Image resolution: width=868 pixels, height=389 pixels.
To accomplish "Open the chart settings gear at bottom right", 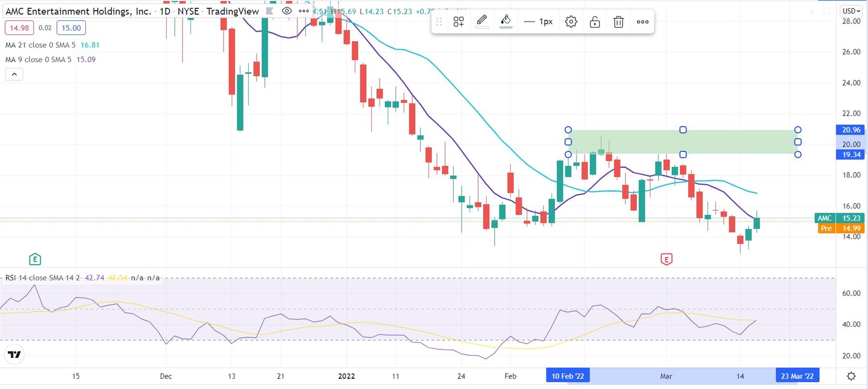I will click(851, 375).
